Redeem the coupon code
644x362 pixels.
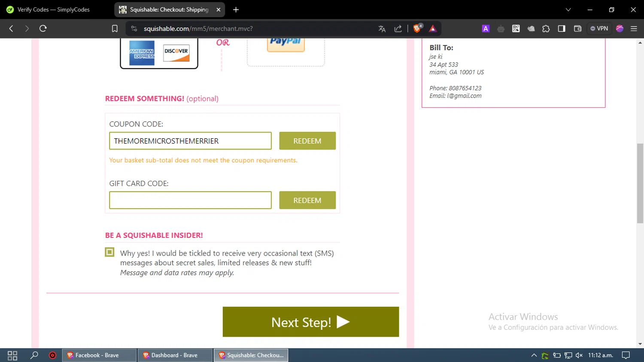click(307, 141)
